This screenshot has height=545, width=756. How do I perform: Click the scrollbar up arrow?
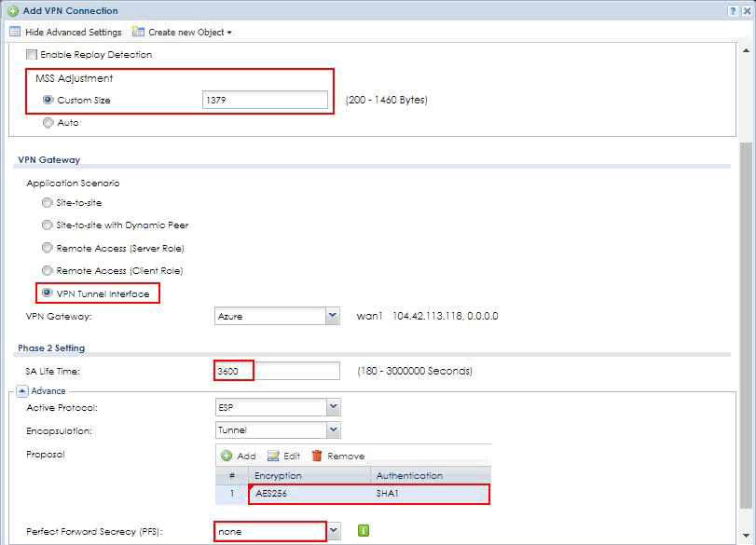point(747,50)
